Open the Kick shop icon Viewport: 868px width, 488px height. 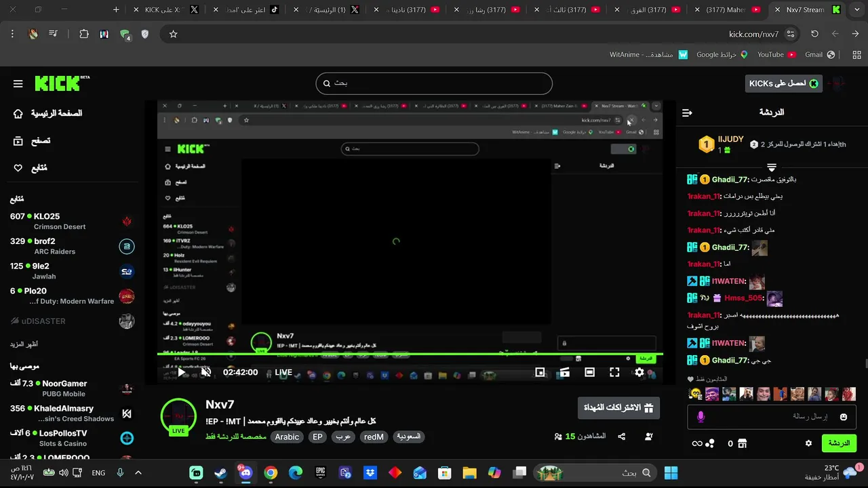[742, 443]
